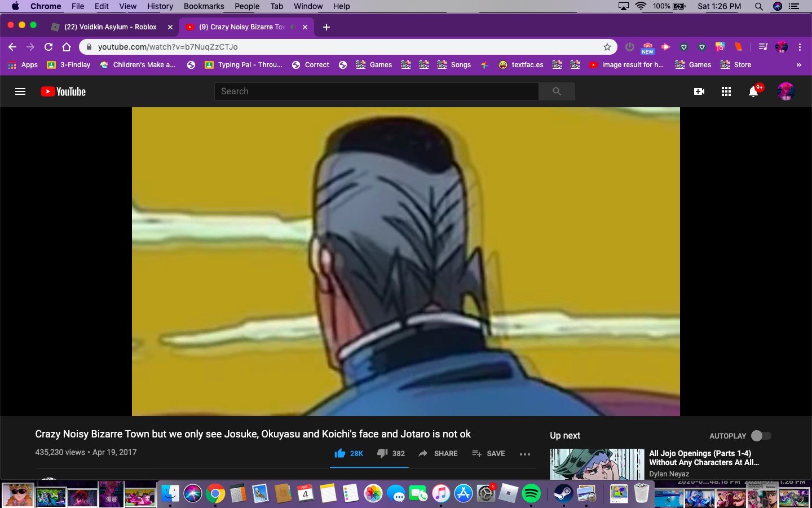Viewport: 812px width, 508px height.
Task: Open Chrome media controls icon
Action: [x=763, y=47]
